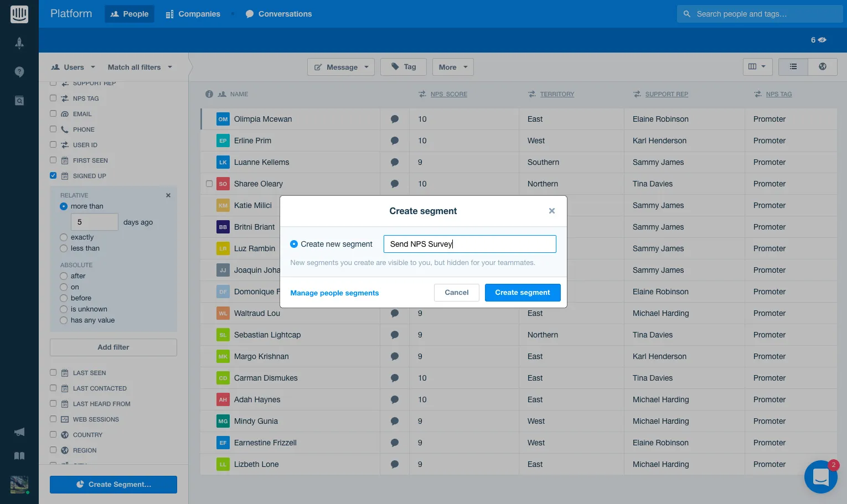Open the Manage people segments link
Image resolution: width=847 pixels, height=504 pixels.
pyautogui.click(x=334, y=293)
